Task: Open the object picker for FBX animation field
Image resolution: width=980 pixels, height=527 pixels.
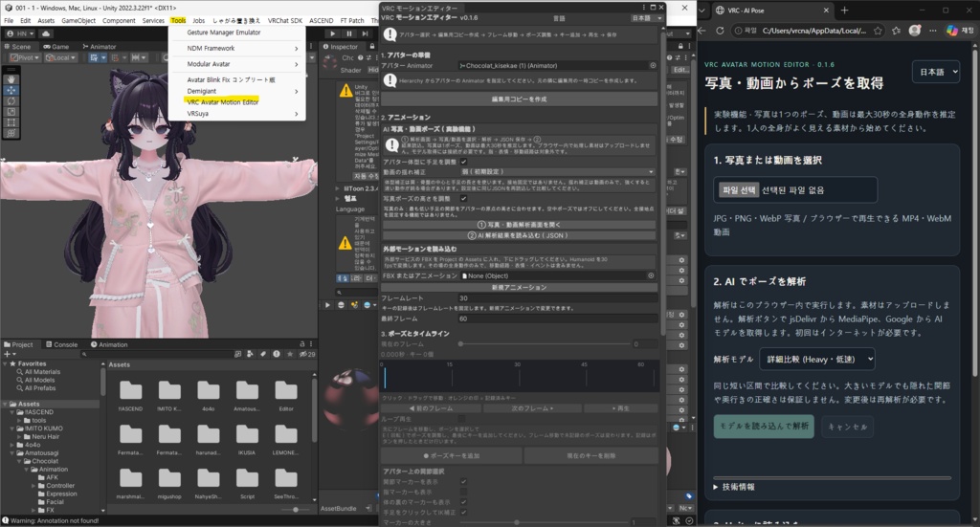Action: (651, 275)
